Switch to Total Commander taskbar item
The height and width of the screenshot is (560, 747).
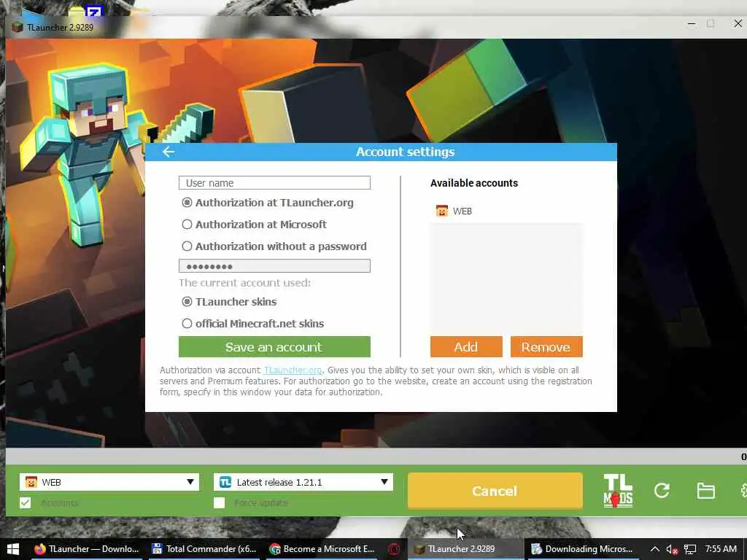coord(204,549)
